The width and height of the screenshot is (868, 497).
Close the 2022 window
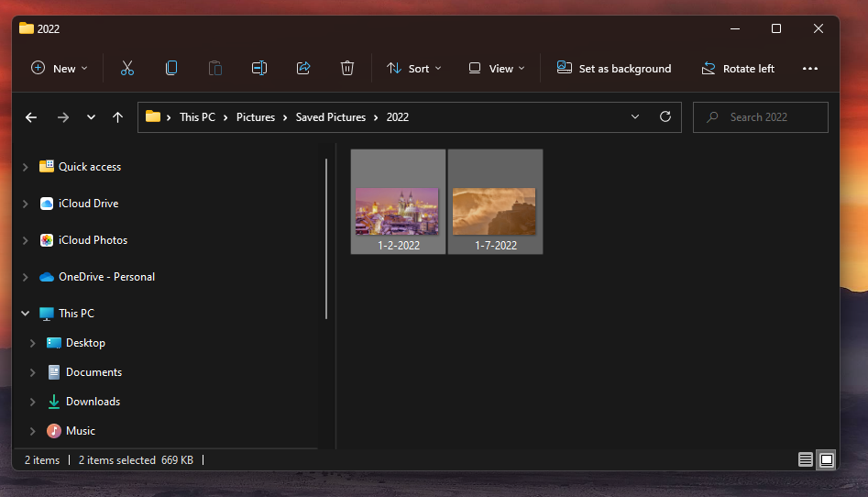click(819, 28)
